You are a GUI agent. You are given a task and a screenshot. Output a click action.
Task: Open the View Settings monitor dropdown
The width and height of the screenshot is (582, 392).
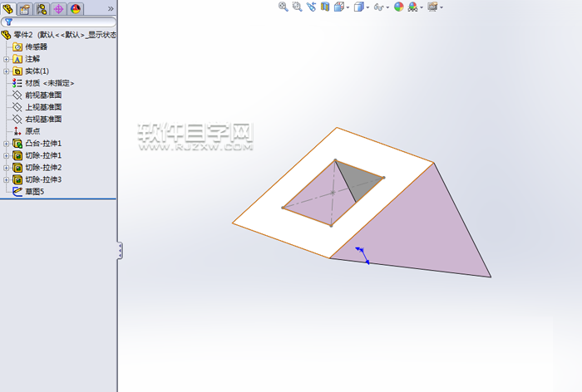(x=434, y=7)
